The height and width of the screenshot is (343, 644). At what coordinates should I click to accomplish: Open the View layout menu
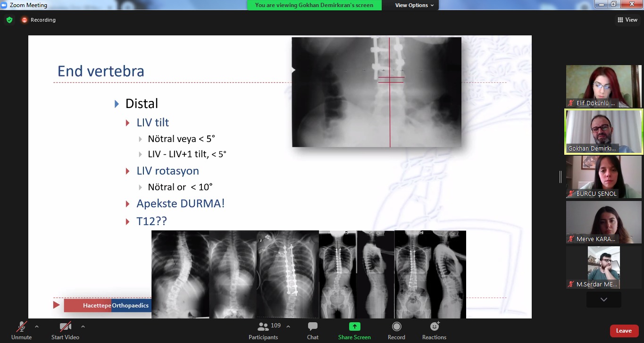[x=627, y=20]
